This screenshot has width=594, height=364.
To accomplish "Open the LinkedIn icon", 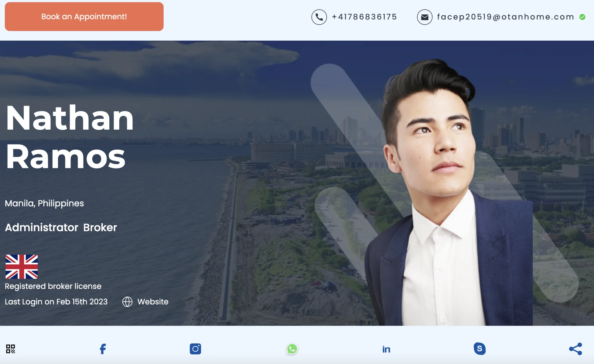I will pos(386,349).
